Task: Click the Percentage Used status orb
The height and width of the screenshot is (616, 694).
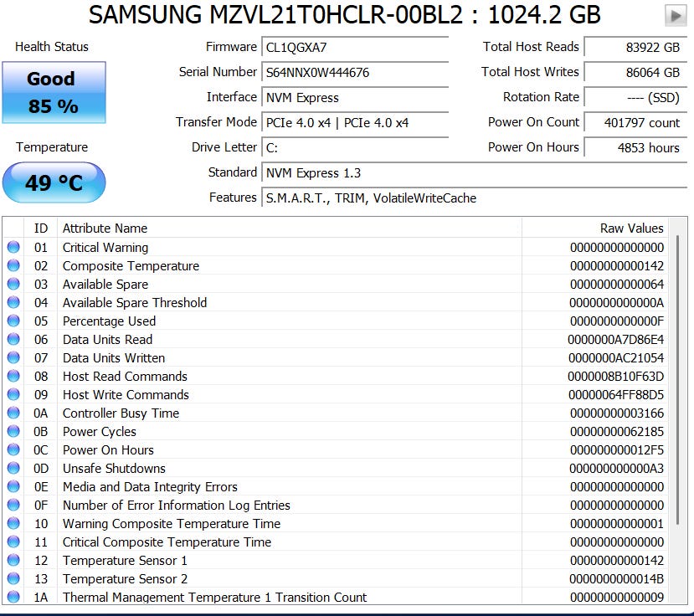Action: [13, 321]
